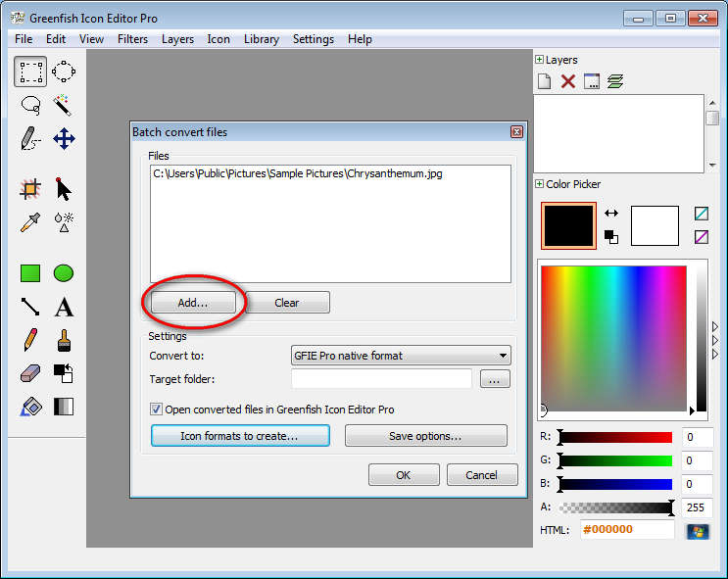This screenshot has width=728, height=579.
Task: Click the red channel slider
Action: (x=614, y=437)
